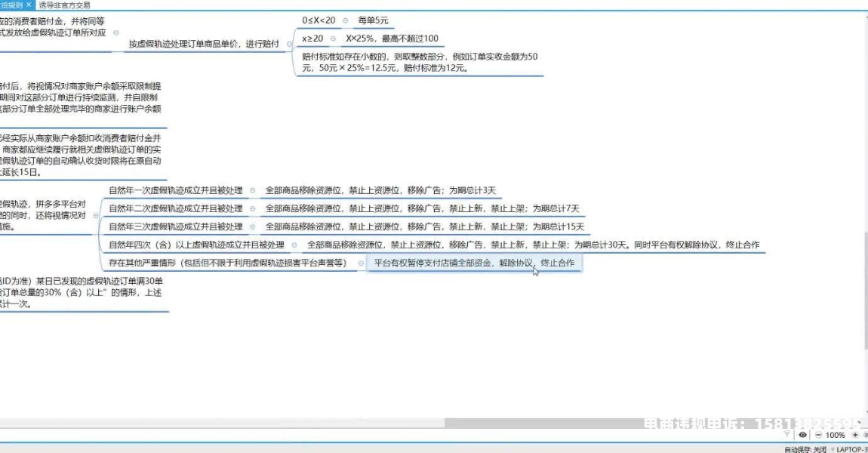Screen dimensions: 868x453
Task: Switch to the 诱导非官方交易 tab
Action: [x=65, y=5]
